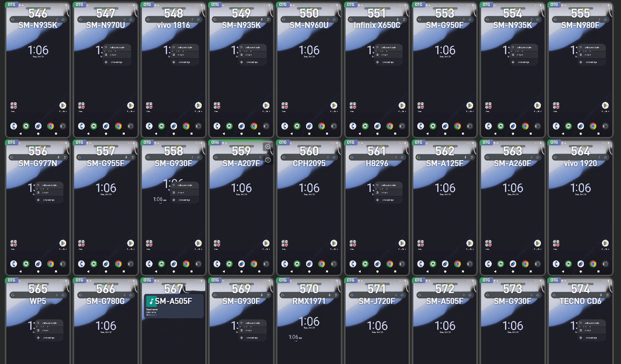
Task: Select the music widget on device 567
Action: point(173,306)
